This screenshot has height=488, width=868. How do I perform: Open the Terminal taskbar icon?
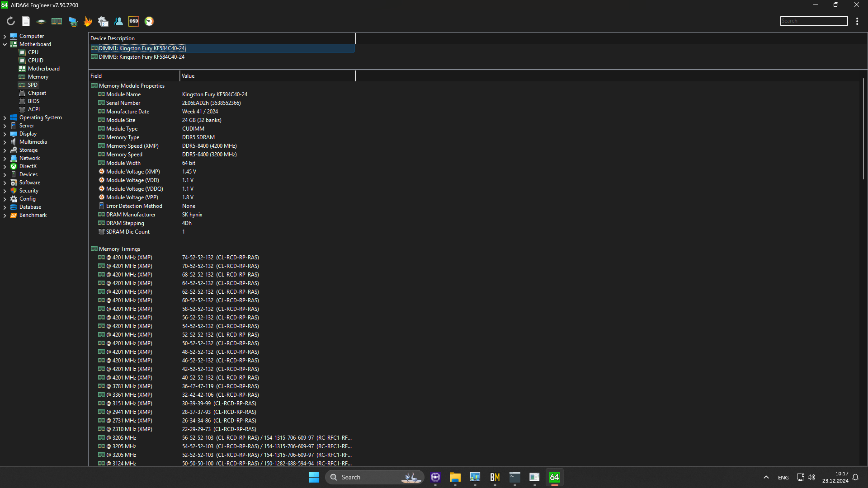514,477
